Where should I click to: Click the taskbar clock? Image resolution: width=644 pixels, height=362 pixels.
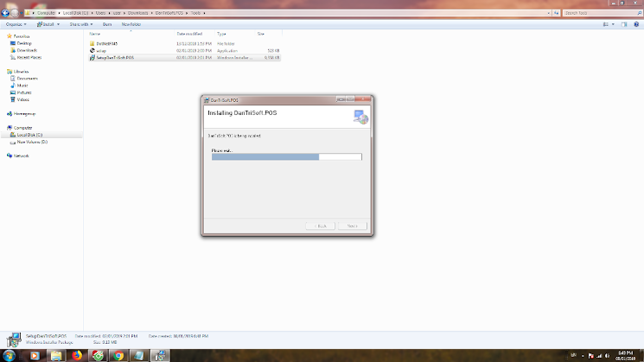[625, 356]
